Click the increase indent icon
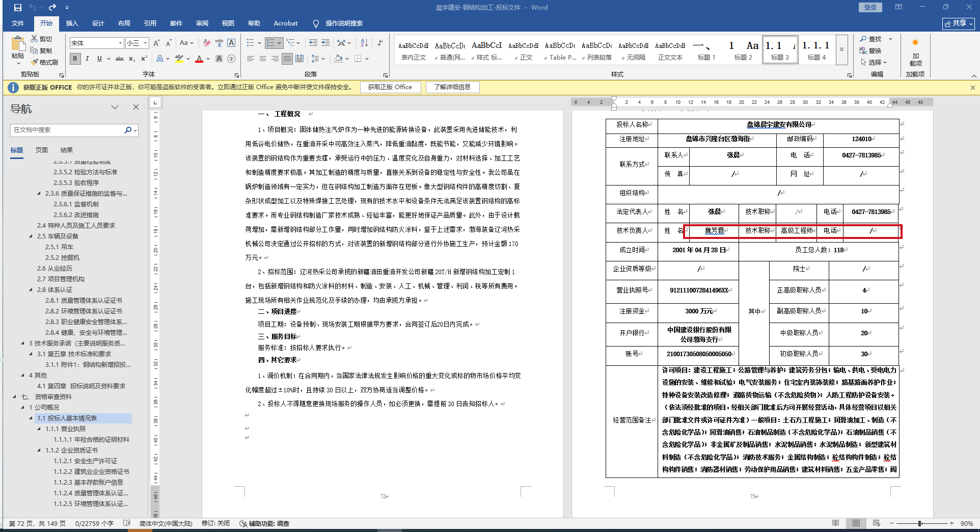 click(x=325, y=43)
